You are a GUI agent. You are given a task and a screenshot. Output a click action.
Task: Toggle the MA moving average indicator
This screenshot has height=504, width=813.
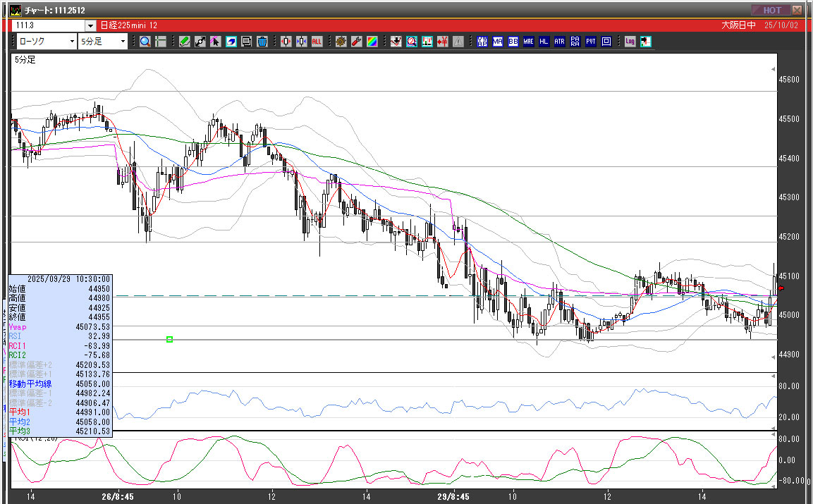pos(498,42)
